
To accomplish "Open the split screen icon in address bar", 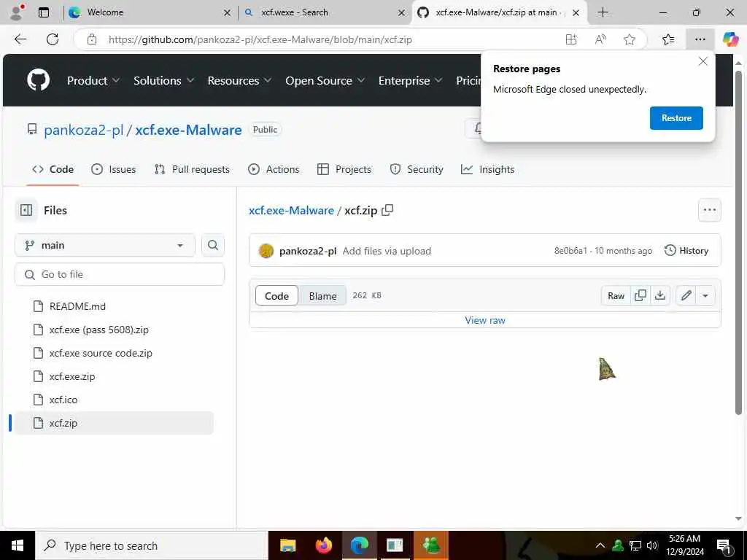I will pyautogui.click(x=570, y=39).
